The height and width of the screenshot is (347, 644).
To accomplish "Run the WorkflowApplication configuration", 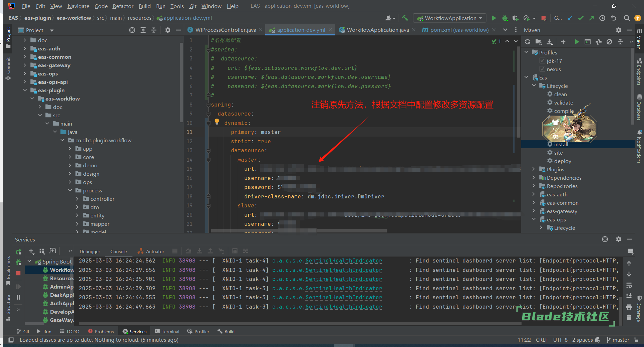I will coord(494,18).
